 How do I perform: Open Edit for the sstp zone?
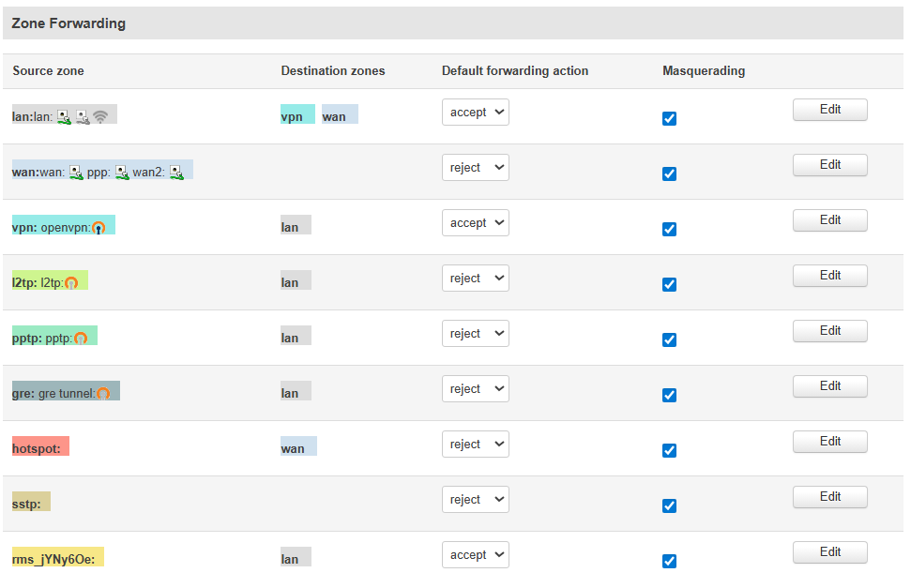pos(829,496)
